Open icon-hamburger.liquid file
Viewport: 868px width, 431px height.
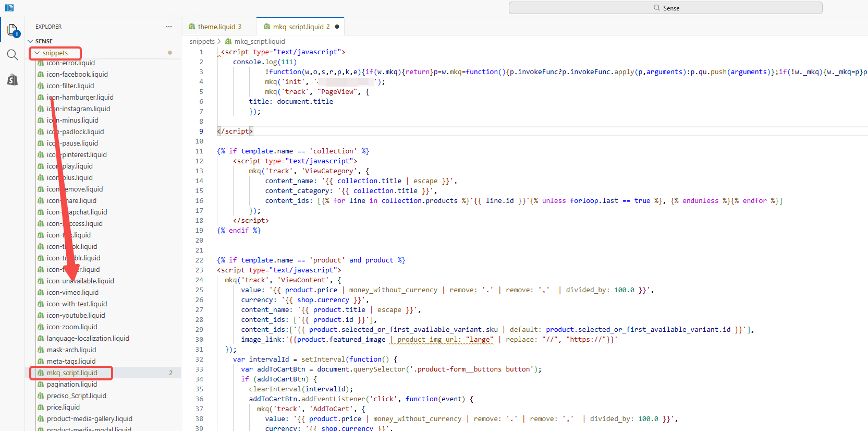click(80, 98)
